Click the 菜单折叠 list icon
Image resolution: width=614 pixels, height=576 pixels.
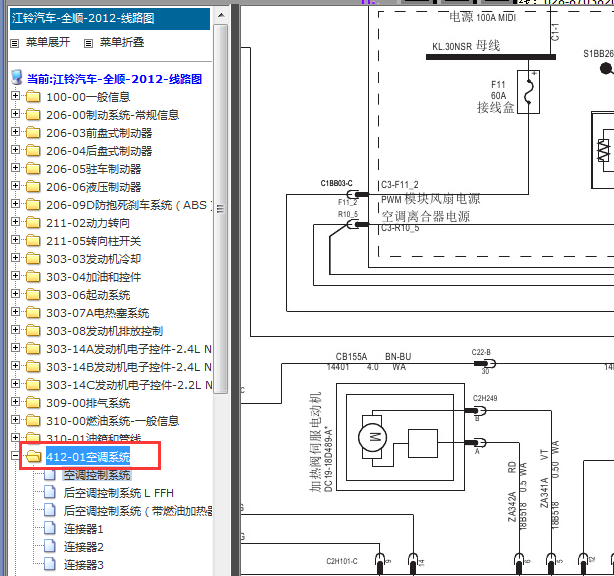coord(88,43)
